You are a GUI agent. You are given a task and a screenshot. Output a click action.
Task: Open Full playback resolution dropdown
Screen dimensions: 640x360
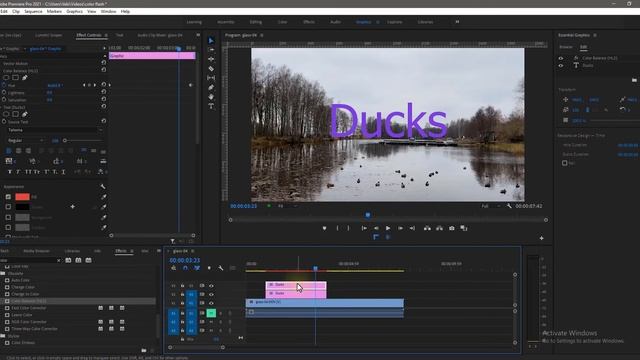[x=490, y=206]
